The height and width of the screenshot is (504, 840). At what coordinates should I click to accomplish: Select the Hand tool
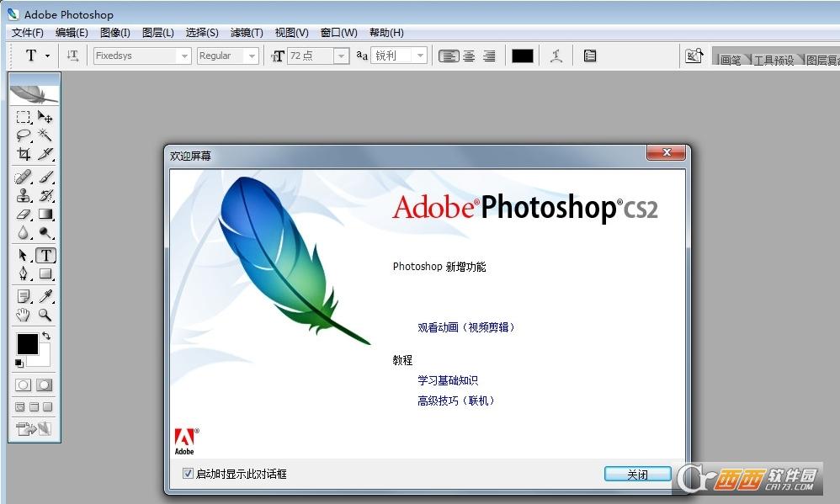pos(23,315)
